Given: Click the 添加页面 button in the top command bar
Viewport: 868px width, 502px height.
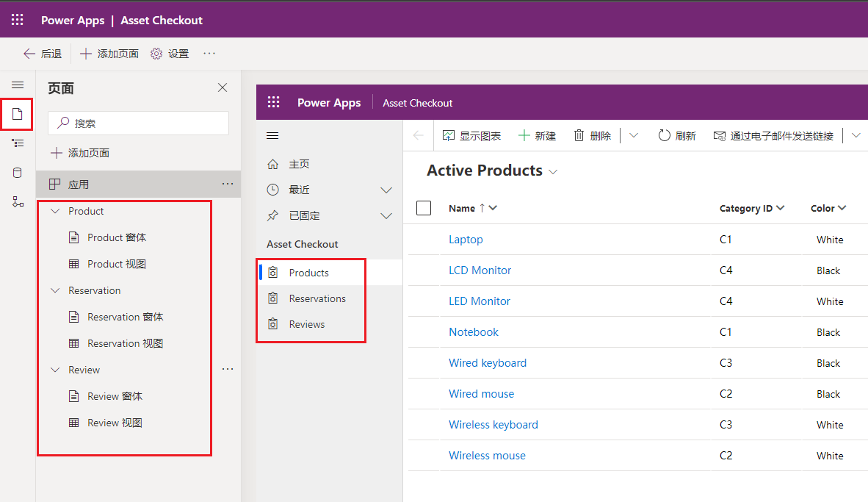Looking at the screenshot, I should tap(109, 54).
